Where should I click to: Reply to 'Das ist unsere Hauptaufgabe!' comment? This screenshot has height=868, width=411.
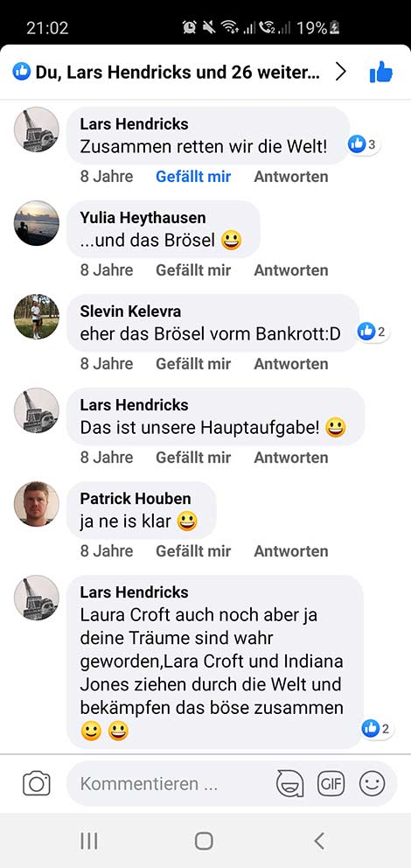(291, 458)
